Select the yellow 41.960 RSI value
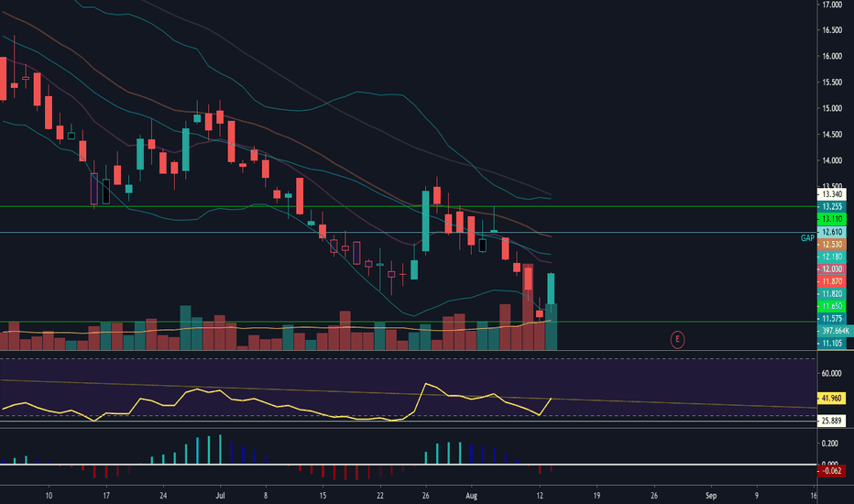The height and width of the screenshot is (504, 854). 832,399
